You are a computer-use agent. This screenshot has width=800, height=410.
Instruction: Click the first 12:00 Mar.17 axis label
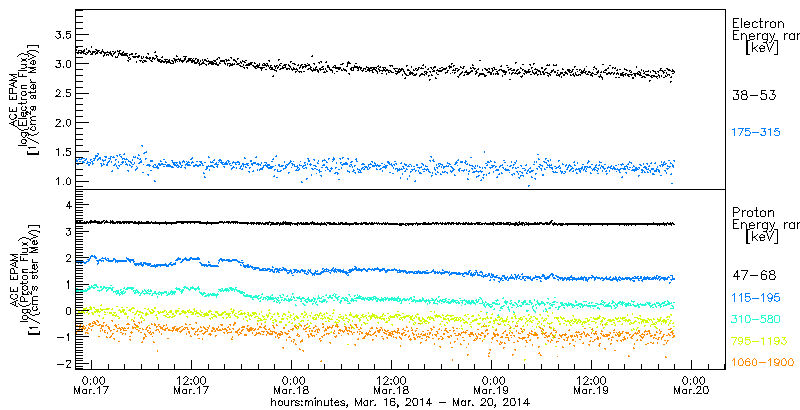(x=191, y=386)
